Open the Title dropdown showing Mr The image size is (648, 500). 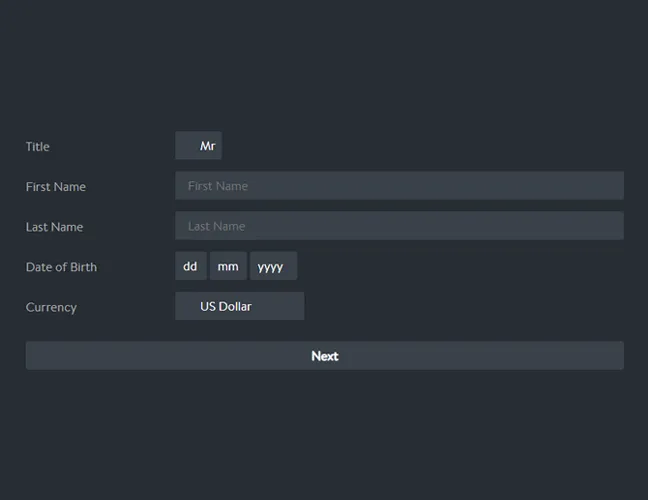tap(198, 146)
